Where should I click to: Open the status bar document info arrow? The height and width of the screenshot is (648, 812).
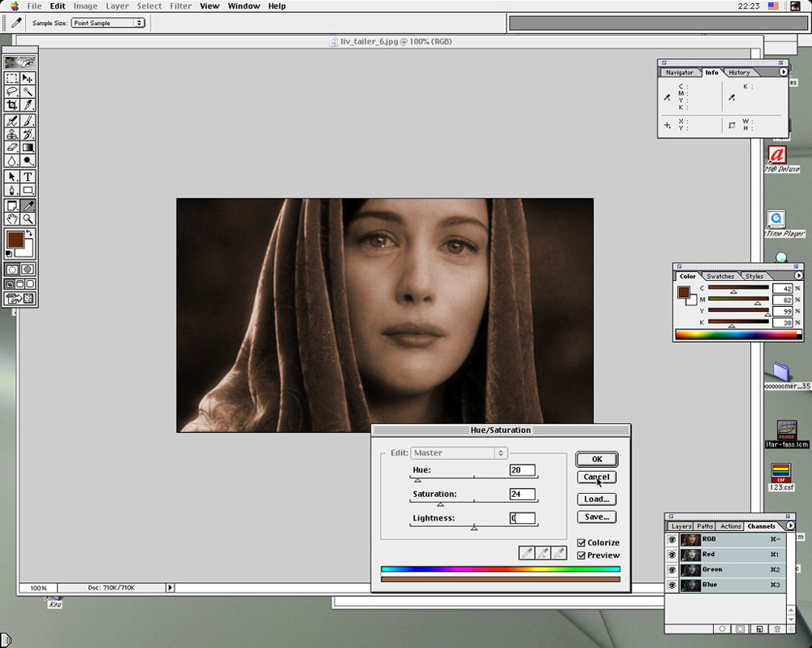click(x=170, y=587)
